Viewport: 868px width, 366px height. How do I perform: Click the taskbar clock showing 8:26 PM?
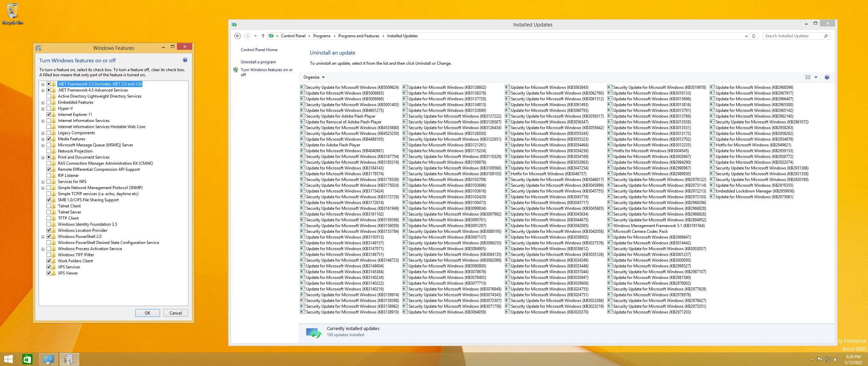tap(853, 359)
